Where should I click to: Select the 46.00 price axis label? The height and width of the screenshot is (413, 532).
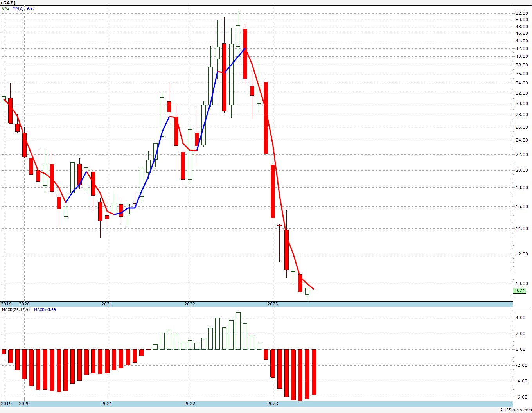521,33
